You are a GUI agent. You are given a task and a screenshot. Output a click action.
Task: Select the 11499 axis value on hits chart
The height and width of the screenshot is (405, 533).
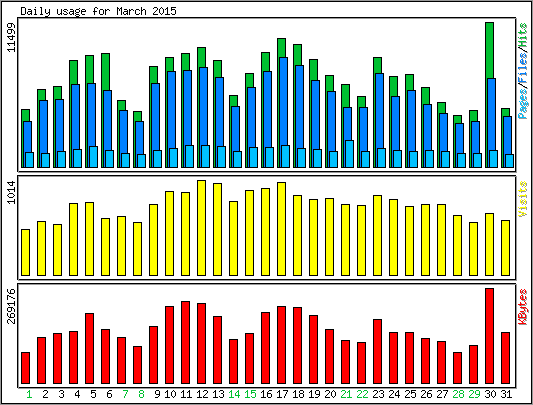[x=12, y=38]
